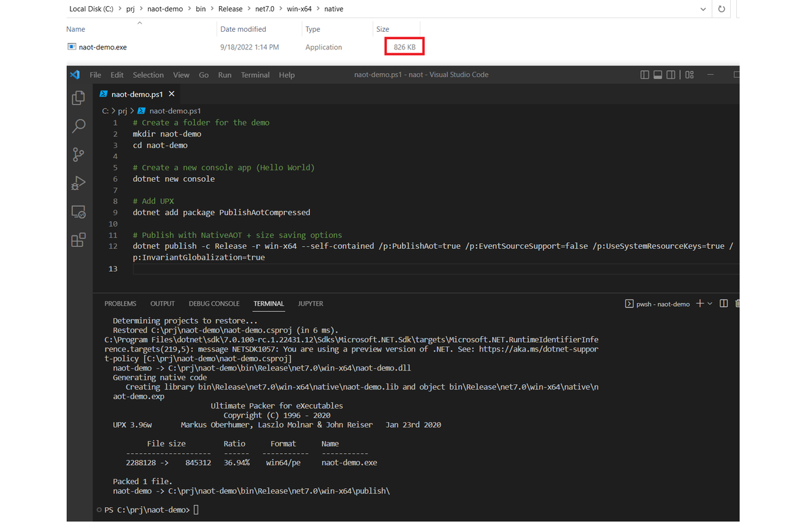Select the naot-demo.ps1 editor tab

[x=137, y=94]
